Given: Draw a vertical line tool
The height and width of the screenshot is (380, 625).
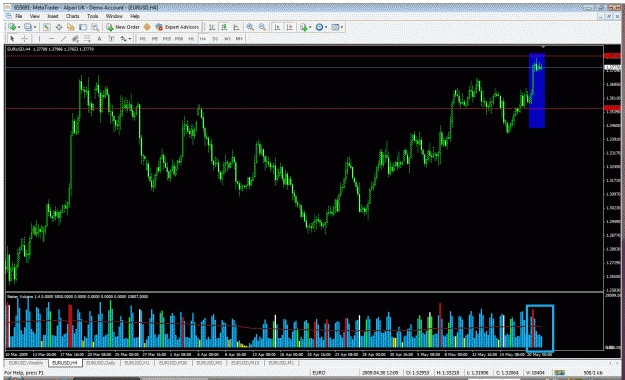Looking at the screenshot, I should coord(39,39).
